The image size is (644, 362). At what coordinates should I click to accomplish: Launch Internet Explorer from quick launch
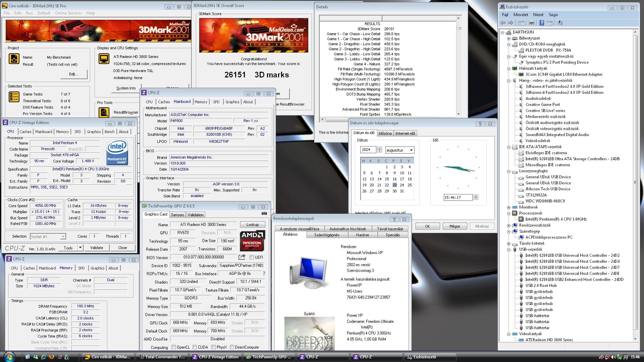[43, 357]
